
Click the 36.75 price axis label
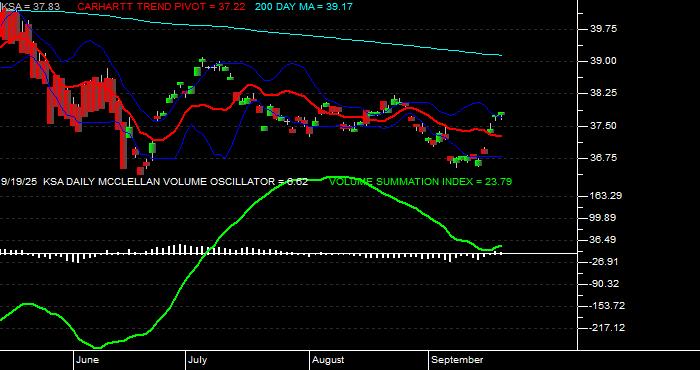point(603,158)
